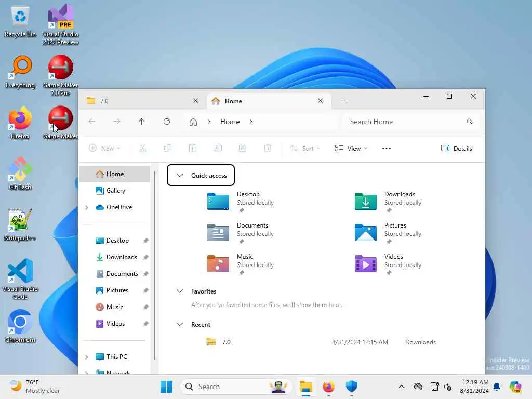Expand OneDrive in navigation pane

click(x=87, y=207)
